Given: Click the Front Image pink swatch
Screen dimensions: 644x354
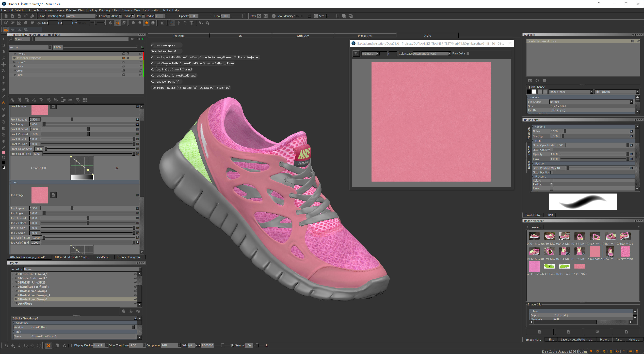Looking at the screenshot, I should click(x=40, y=110).
